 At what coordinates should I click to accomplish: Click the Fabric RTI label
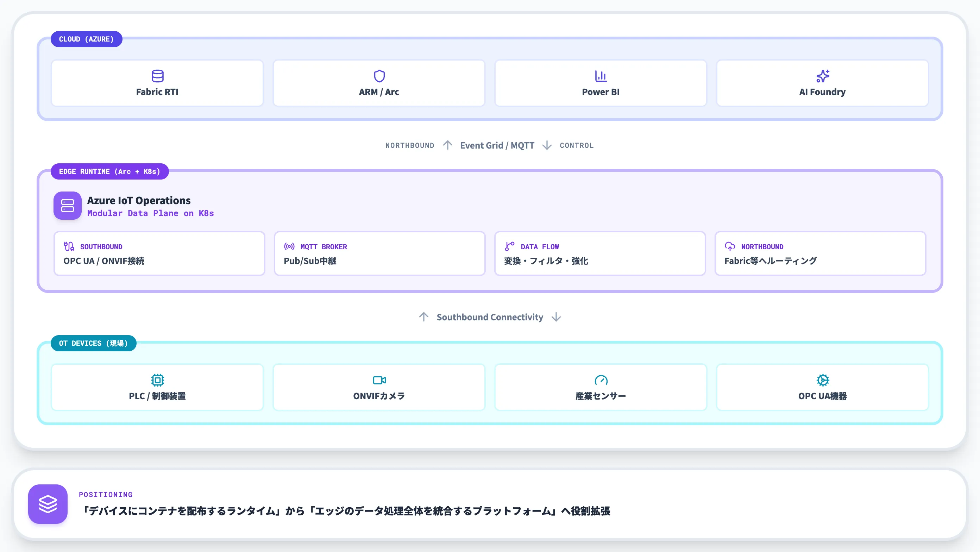[157, 92]
